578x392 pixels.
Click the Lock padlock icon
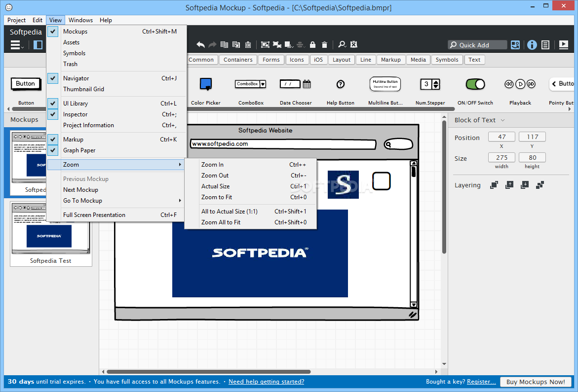point(312,45)
